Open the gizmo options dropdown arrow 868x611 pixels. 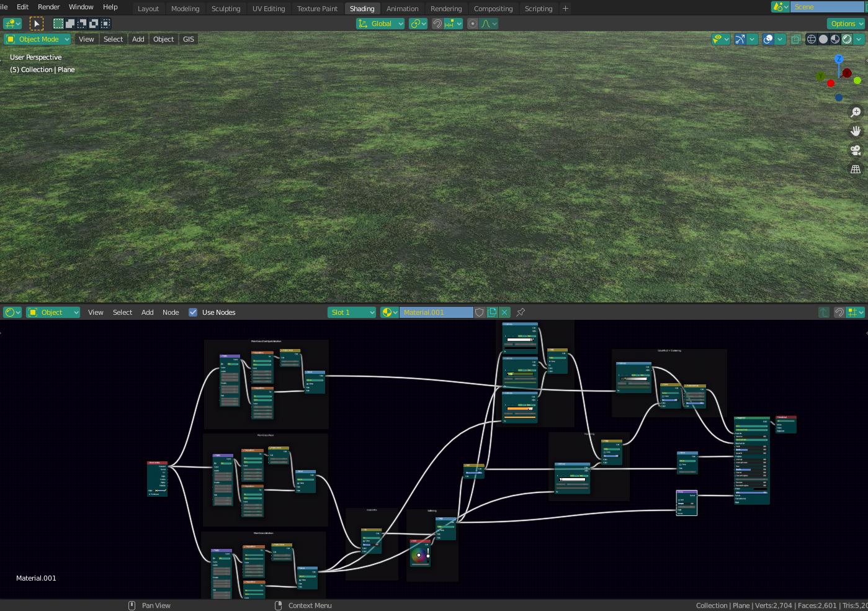tap(752, 39)
